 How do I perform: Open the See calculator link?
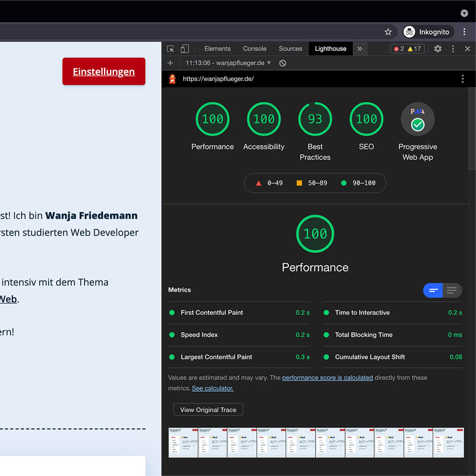point(212,388)
